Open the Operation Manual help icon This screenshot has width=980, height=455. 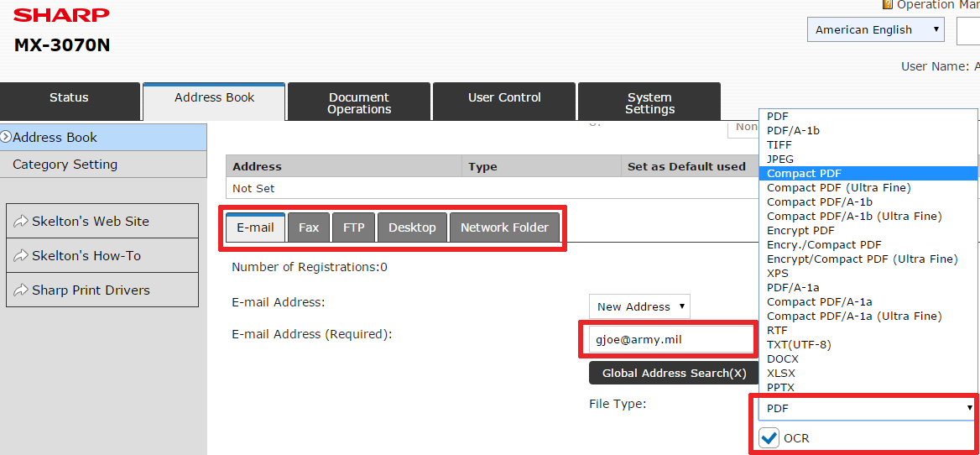(888, 4)
